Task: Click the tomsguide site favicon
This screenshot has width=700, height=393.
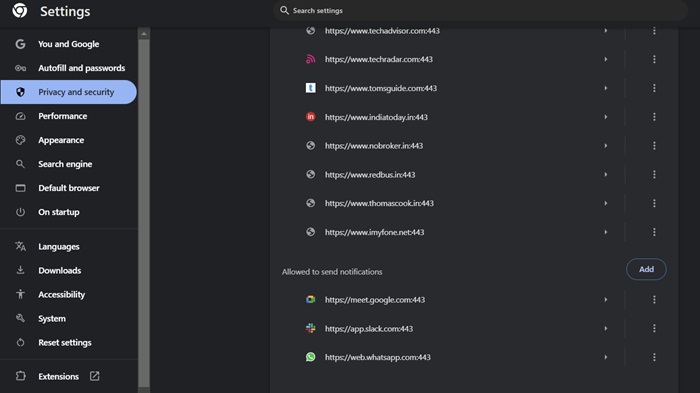Action: 310,88
